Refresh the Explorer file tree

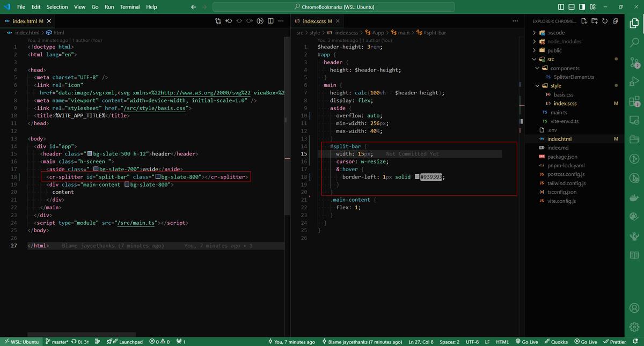[x=605, y=21]
